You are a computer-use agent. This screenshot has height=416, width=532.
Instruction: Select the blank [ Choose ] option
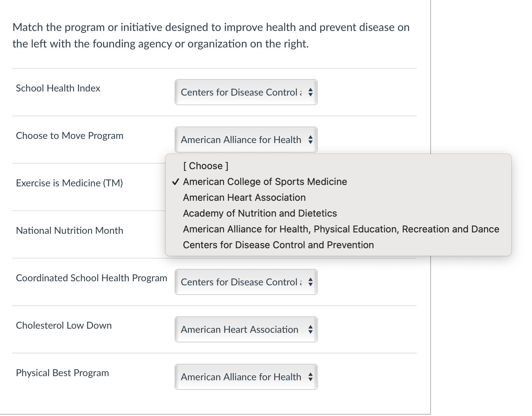pos(206,166)
